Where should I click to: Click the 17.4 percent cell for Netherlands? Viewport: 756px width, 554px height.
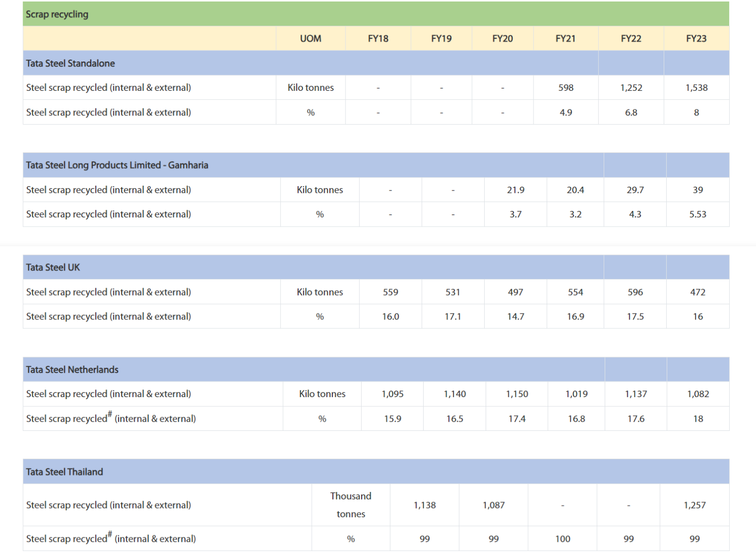point(517,419)
